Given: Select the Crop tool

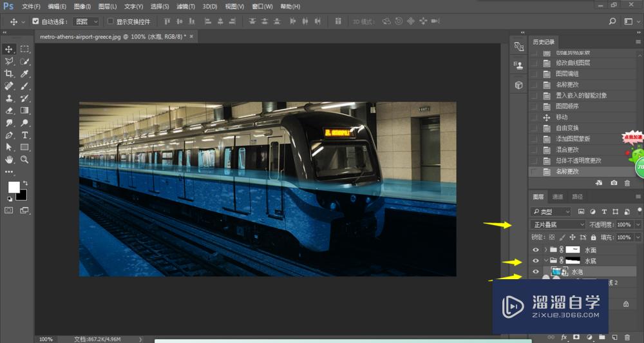Looking at the screenshot, I should pyautogui.click(x=9, y=73).
